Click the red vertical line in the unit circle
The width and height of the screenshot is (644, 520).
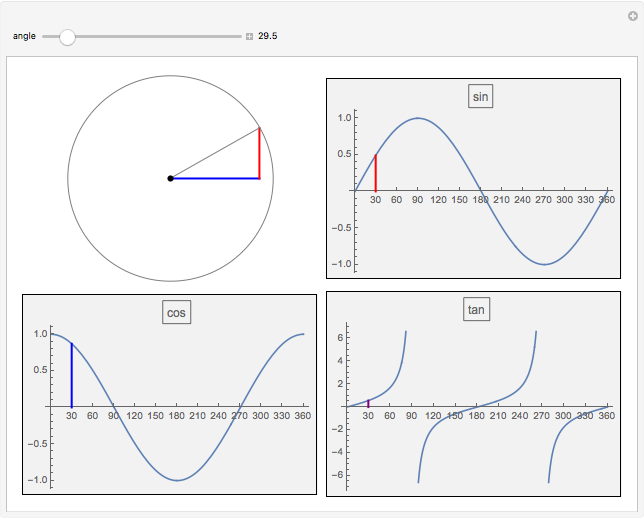(259, 154)
